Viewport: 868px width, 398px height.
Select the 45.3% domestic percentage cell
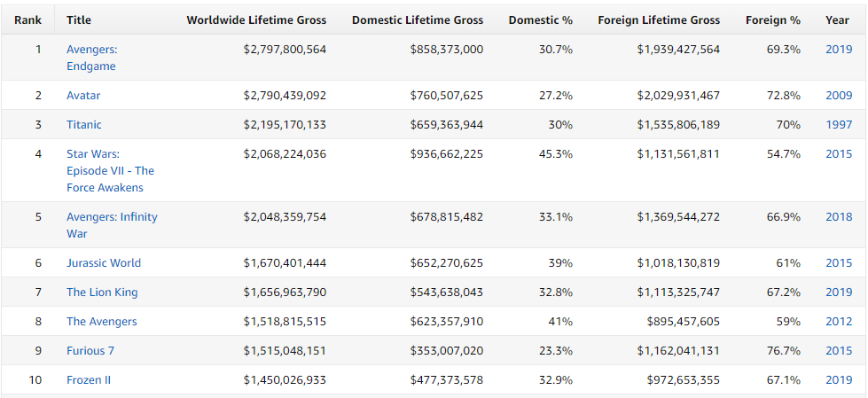[x=556, y=154]
